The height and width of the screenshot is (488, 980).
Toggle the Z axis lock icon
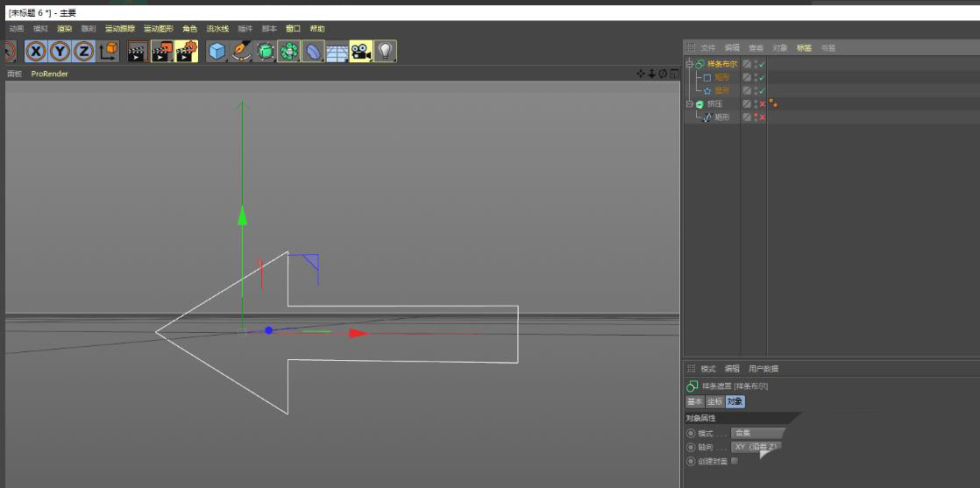pos(84,52)
